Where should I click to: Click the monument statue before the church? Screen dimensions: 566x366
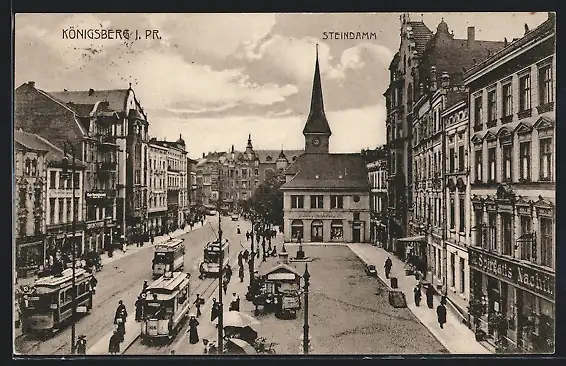coord(300,249)
